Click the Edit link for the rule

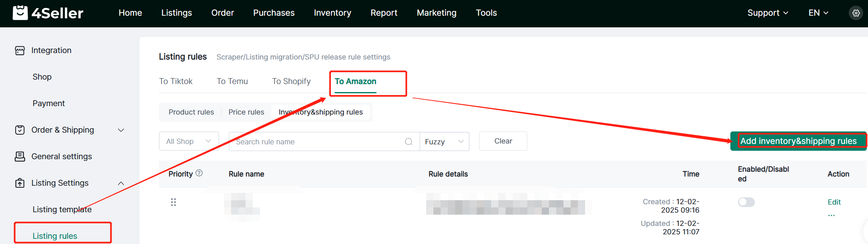(x=834, y=202)
